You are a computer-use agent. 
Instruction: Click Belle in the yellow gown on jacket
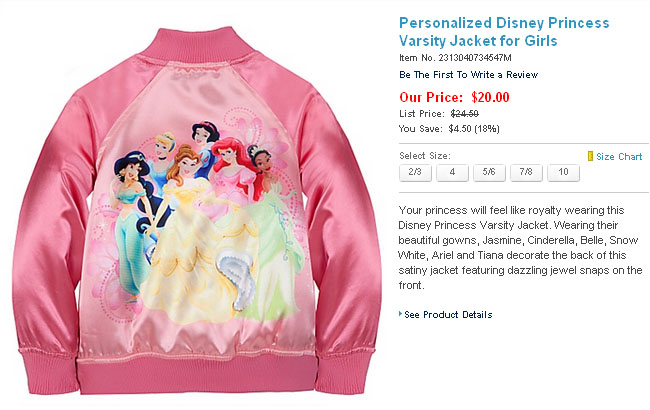(189, 232)
